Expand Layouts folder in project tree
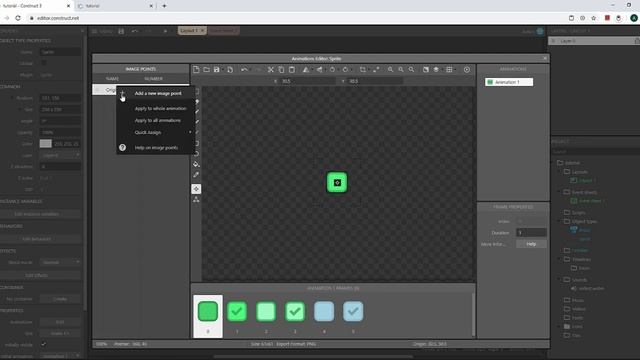 pyautogui.click(x=560, y=172)
